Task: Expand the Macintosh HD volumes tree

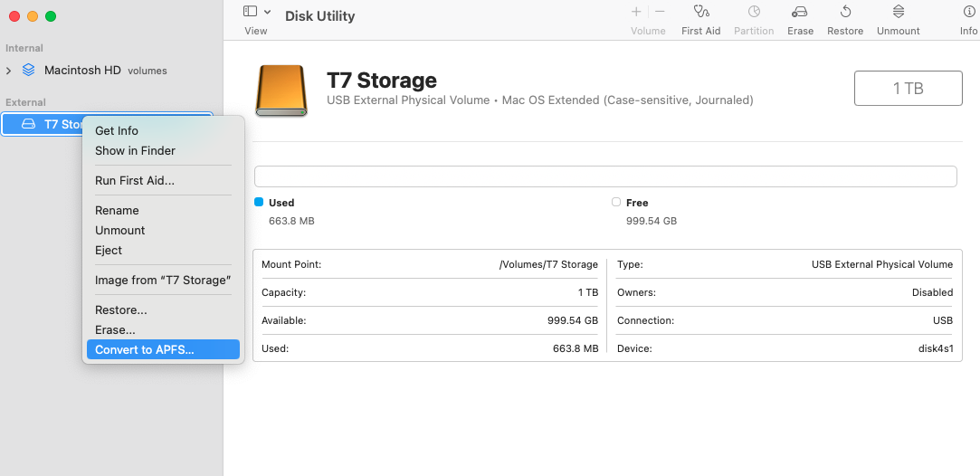Action: (x=9, y=71)
